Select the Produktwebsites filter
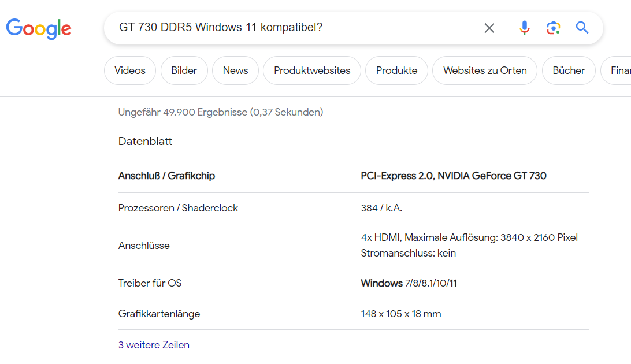The height and width of the screenshot is (364, 631). pos(312,70)
